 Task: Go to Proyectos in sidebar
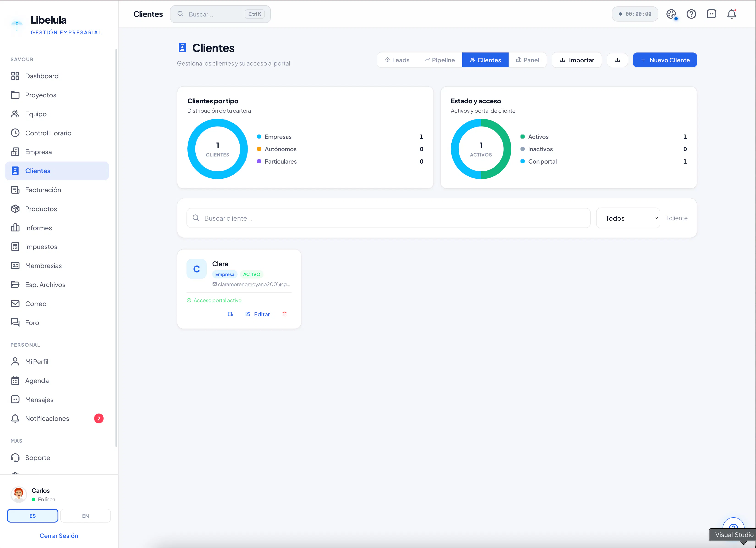pos(57,95)
